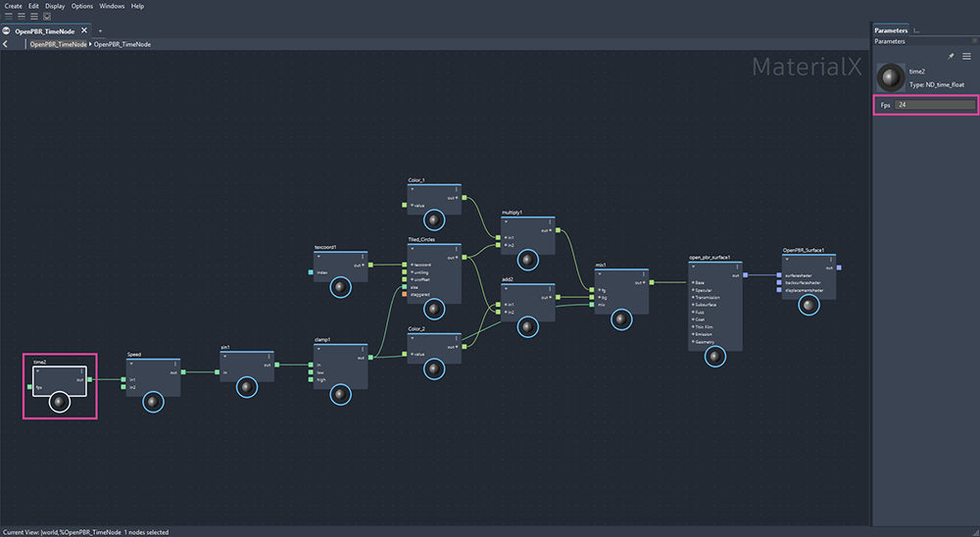
Task: Collapse the clamp1 node with its triangle
Action: coord(318,349)
